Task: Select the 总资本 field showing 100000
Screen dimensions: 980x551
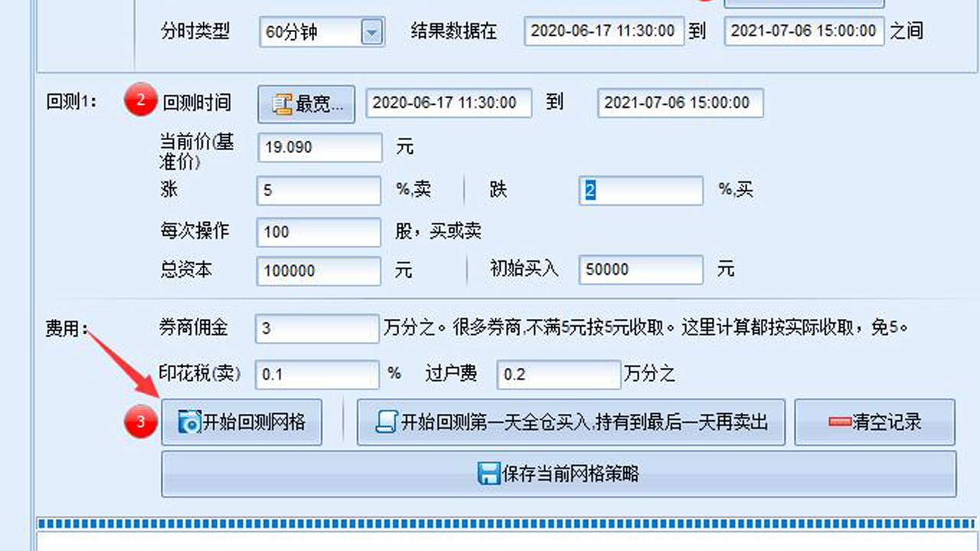Action: tap(318, 270)
